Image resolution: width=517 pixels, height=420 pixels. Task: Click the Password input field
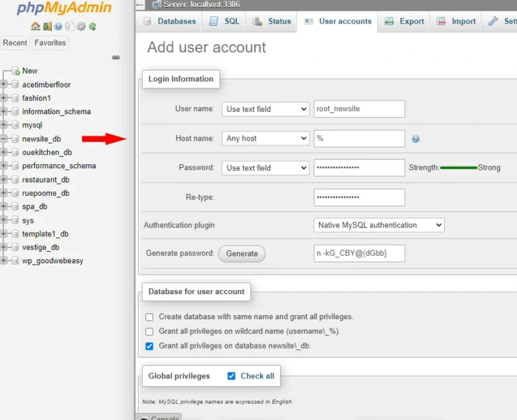pyautogui.click(x=359, y=168)
